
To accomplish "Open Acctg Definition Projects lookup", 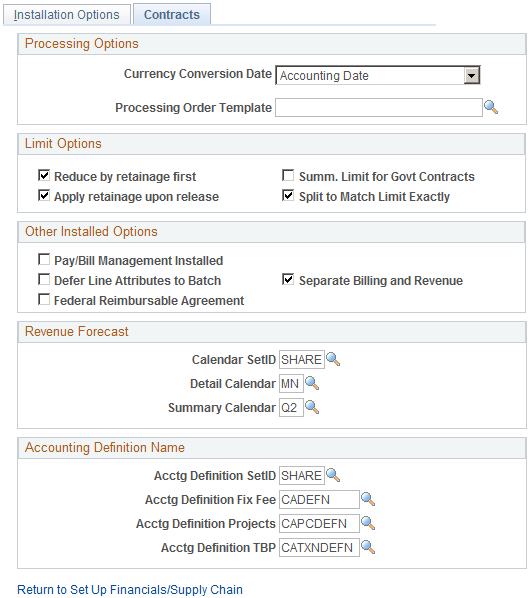I will (x=368, y=524).
